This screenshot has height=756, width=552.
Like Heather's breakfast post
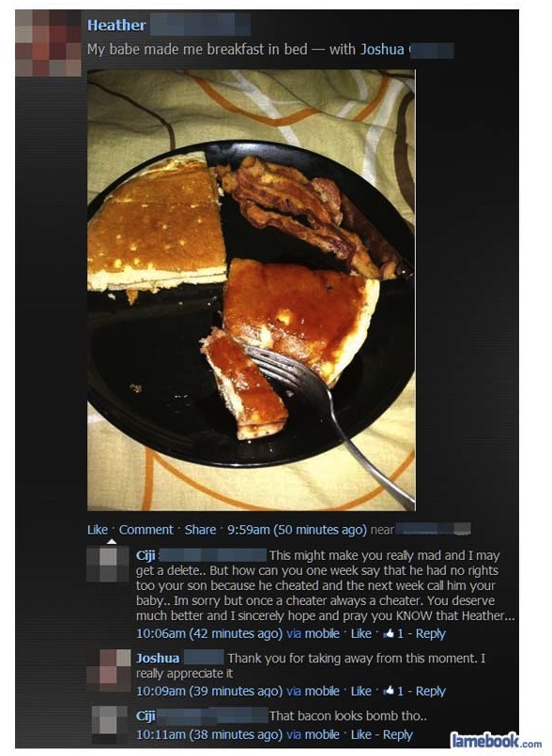coord(97,529)
